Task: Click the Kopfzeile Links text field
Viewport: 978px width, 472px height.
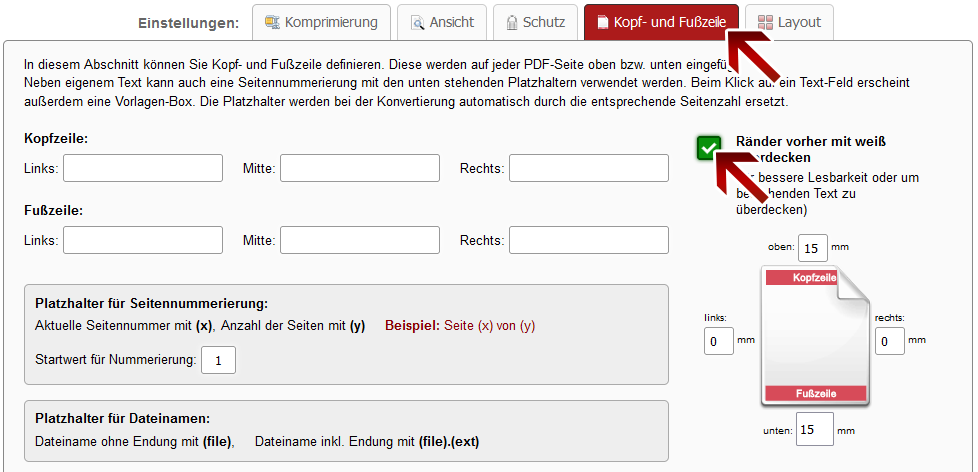Action: [143, 168]
